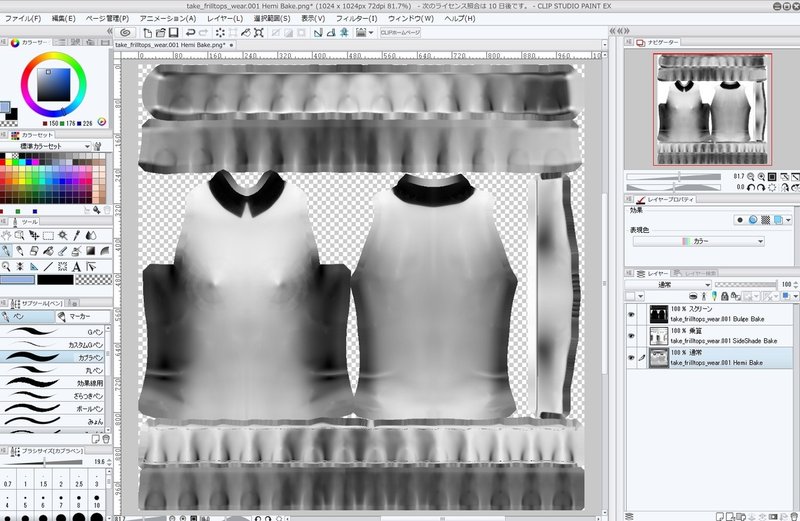
Task: Expand the layer mask options dropdown
Action: (x=756, y=296)
